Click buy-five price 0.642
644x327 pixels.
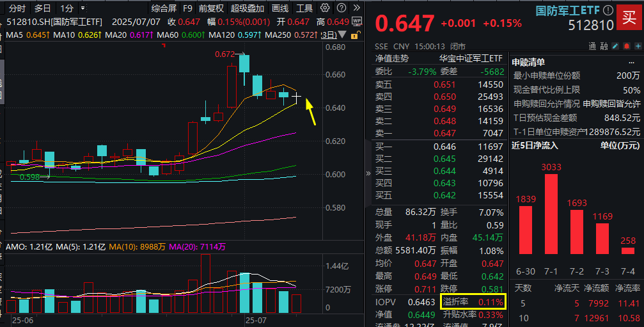coord(445,196)
